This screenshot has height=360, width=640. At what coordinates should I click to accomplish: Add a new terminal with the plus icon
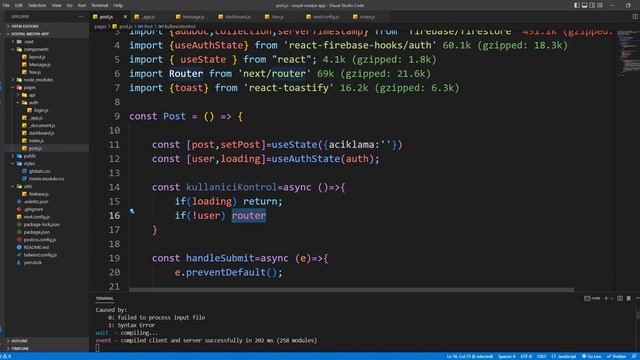pos(606,298)
